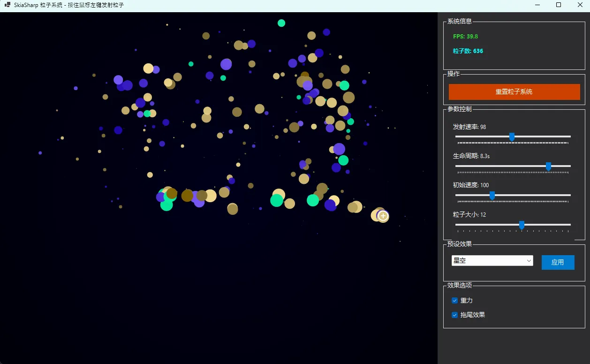The image size is (590, 364).
Task: Click the SkiaSharp app icon in title bar
Action: [x=7, y=5]
